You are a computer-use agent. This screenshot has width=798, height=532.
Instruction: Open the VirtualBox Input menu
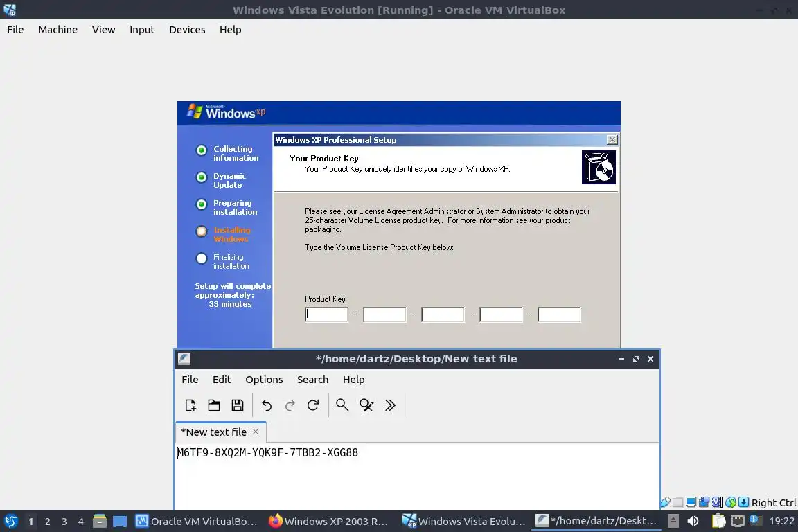142,30
